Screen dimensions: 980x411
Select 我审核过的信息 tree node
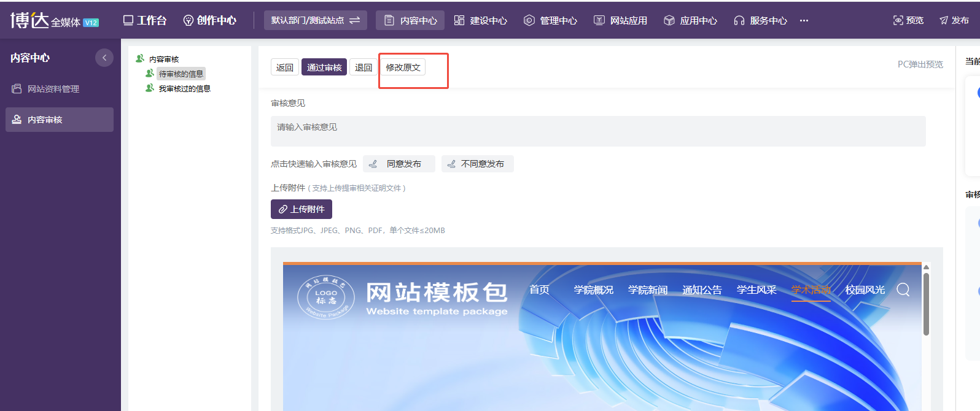(184, 88)
